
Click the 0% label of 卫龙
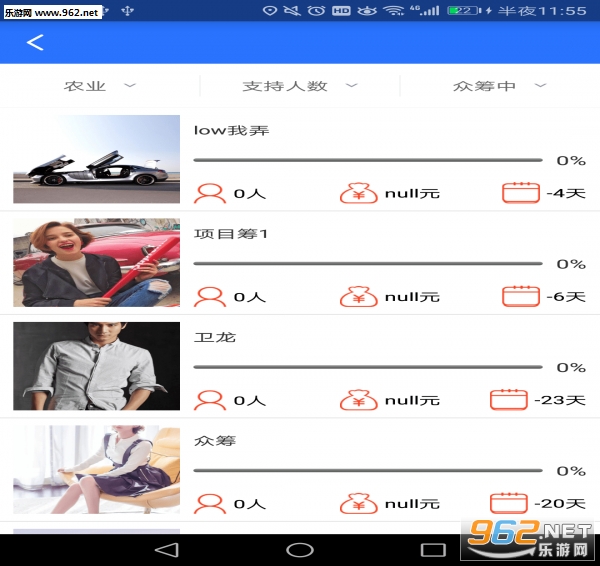tap(571, 367)
